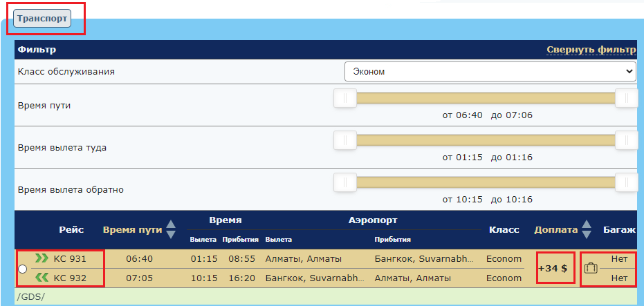Click right handle of Время вылета обратно slider
The image size is (644, 306).
click(626, 182)
